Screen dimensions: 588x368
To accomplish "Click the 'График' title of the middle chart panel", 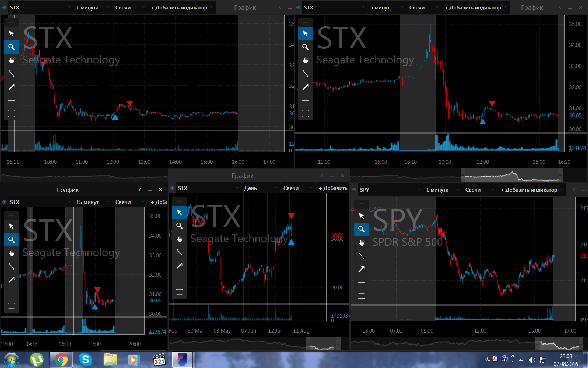I will (x=243, y=176).
